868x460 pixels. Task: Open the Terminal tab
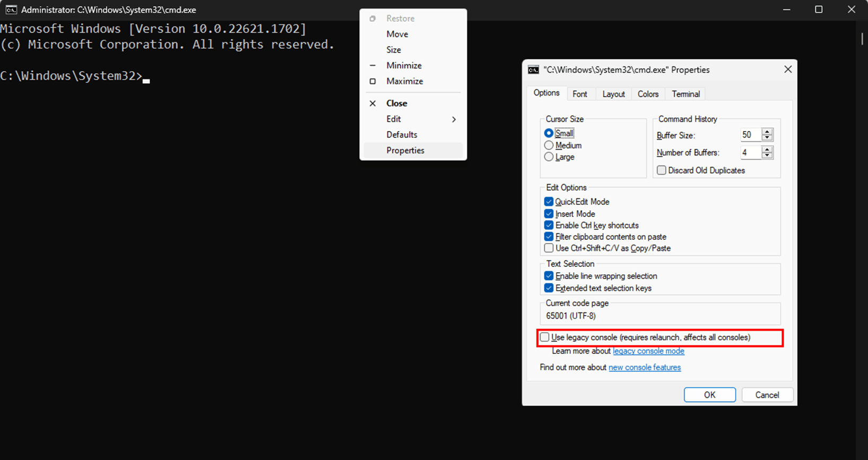[x=685, y=94]
